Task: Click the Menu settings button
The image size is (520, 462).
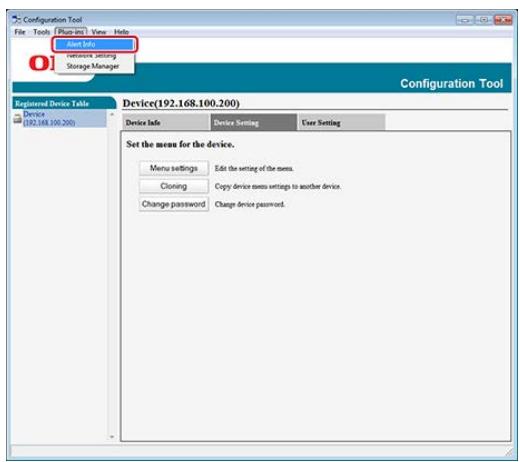Action: click(174, 168)
